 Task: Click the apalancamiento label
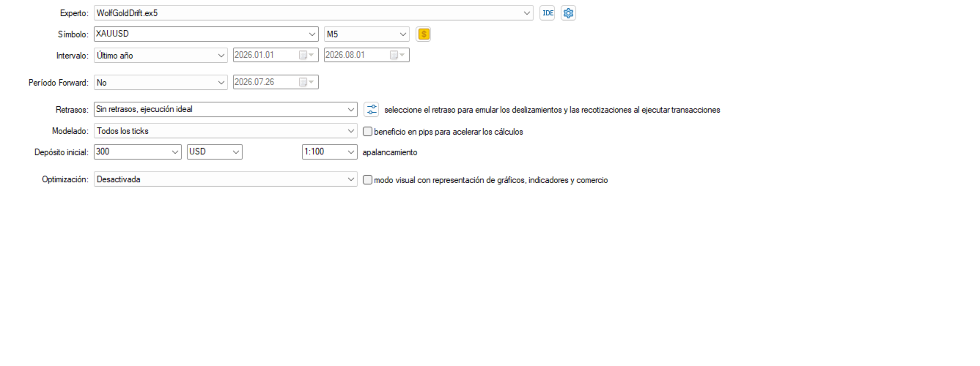(x=390, y=152)
